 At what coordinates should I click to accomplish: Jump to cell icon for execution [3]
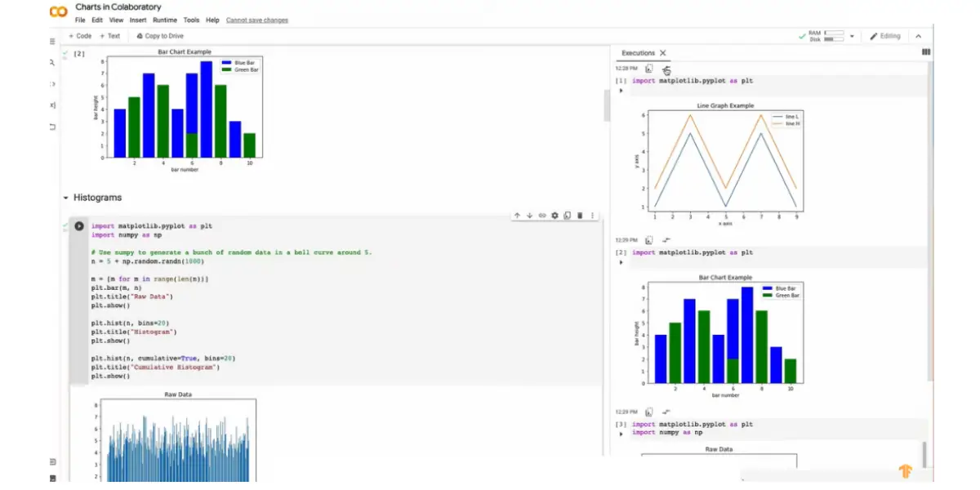[x=648, y=412]
